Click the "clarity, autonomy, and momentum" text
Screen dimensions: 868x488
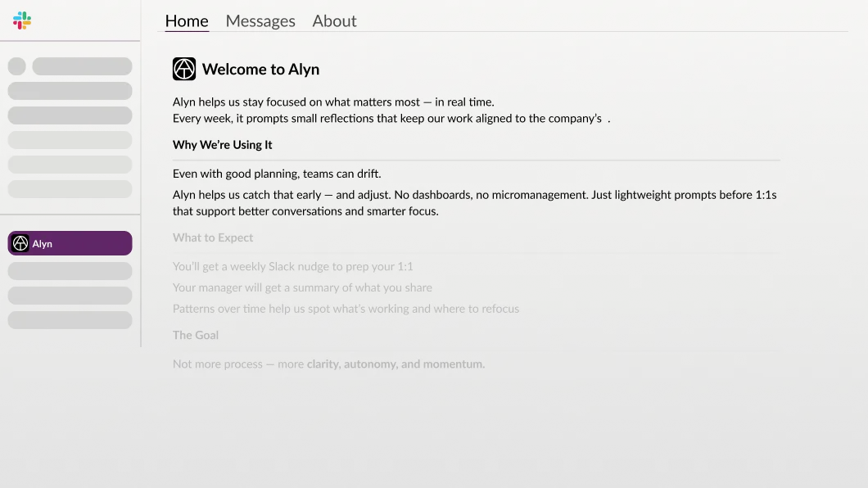coord(396,364)
